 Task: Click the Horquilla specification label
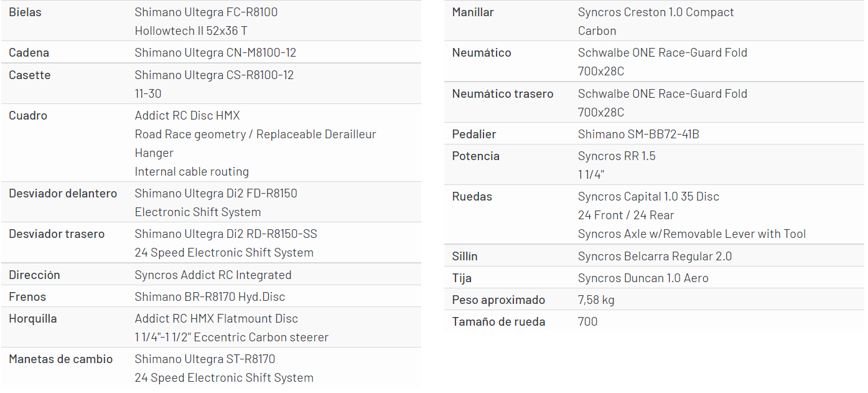(32, 318)
